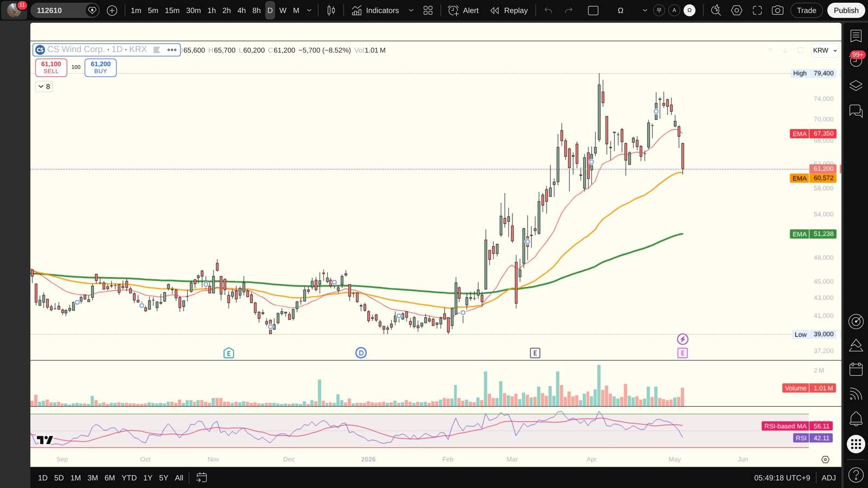
Task: Expand the indicator templates dropdown arrow
Action: click(411, 10)
